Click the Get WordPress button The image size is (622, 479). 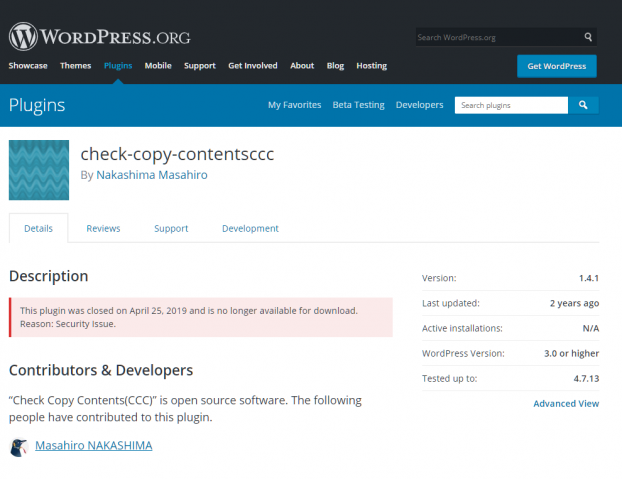[x=557, y=66]
